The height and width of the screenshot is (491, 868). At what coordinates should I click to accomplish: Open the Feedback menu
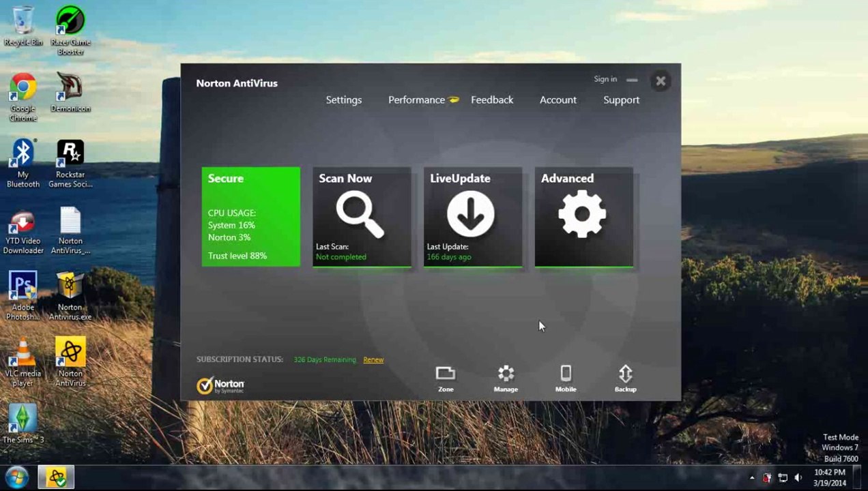[492, 100]
